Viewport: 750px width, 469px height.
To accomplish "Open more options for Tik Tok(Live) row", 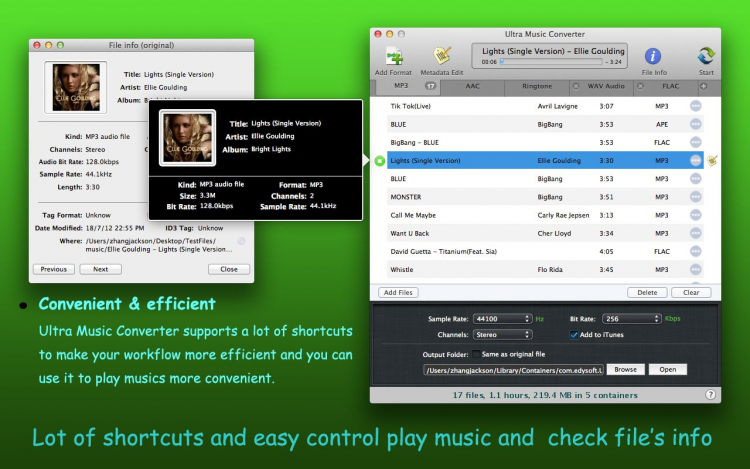I will (x=695, y=106).
